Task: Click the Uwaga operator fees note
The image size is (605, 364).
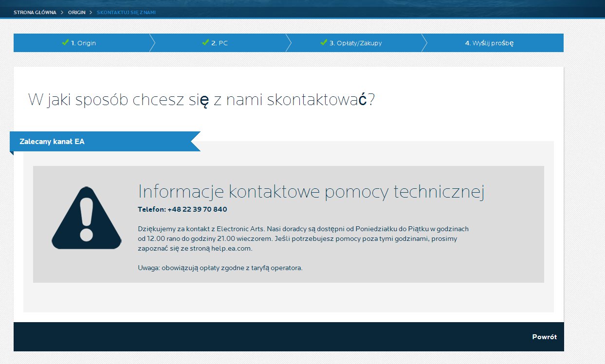Action: pos(220,268)
